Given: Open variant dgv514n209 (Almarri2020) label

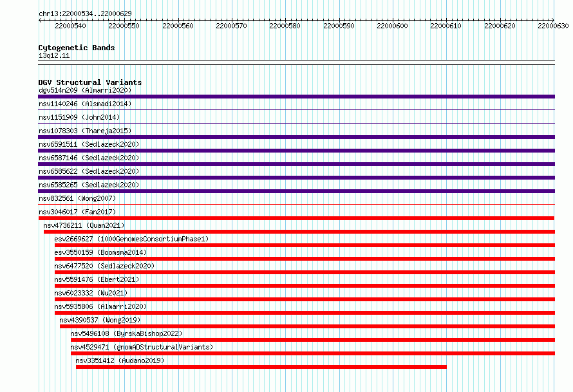Looking at the screenshot, I should pos(85,90).
